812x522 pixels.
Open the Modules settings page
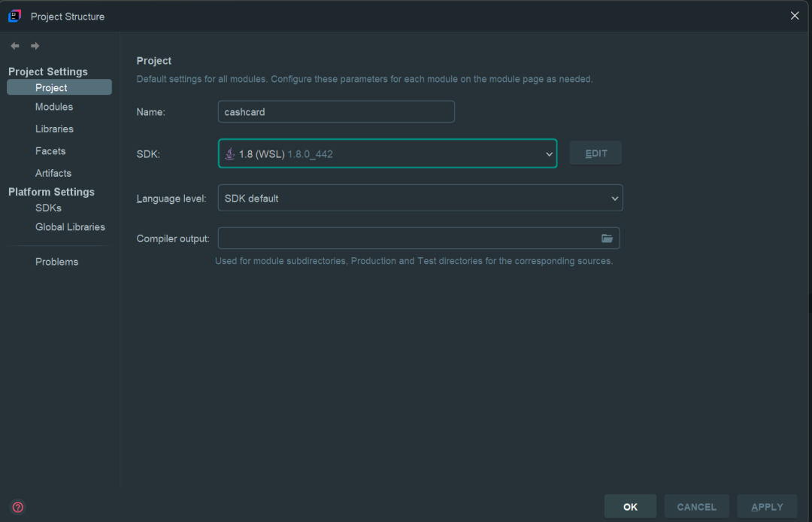point(54,107)
